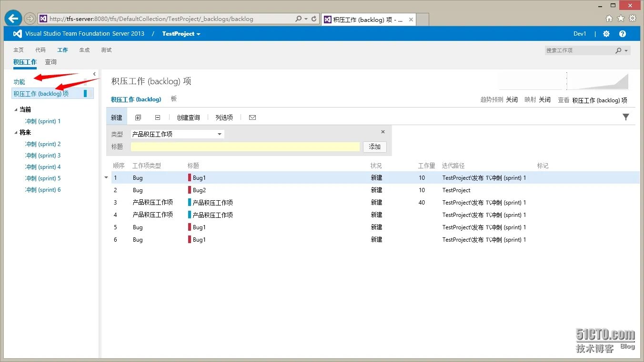Open the TFS administration gear icon

click(x=606, y=34)
